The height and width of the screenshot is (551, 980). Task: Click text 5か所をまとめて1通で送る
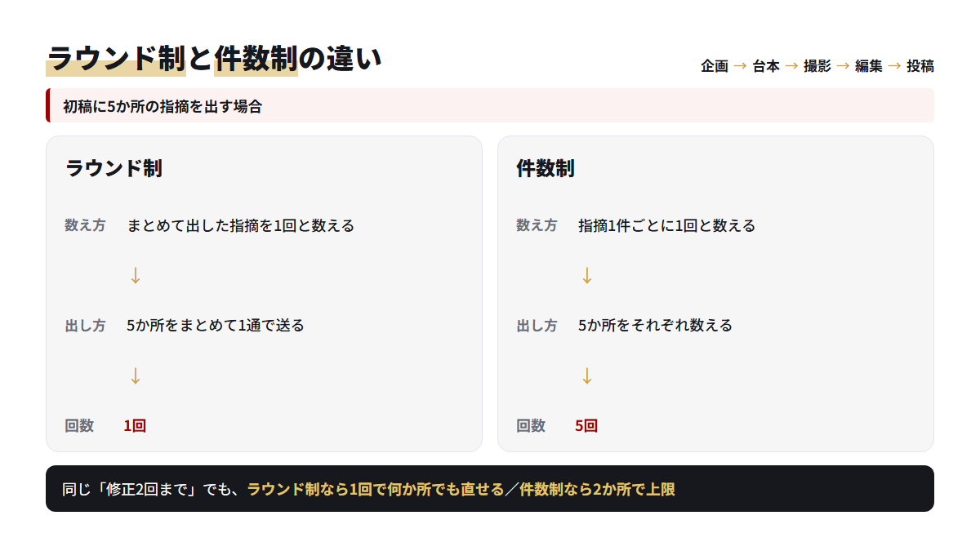point(216,326)
